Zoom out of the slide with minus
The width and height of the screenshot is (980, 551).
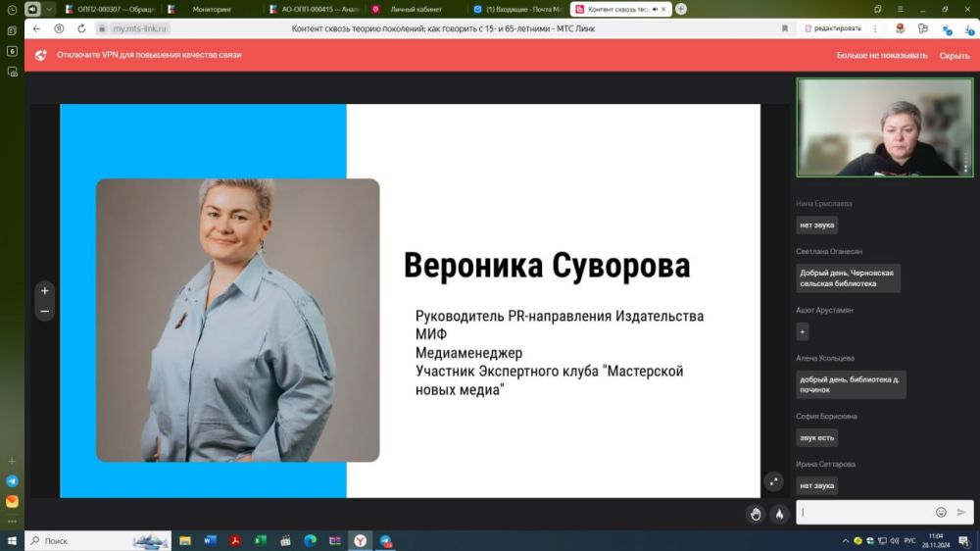pos(44,311)
